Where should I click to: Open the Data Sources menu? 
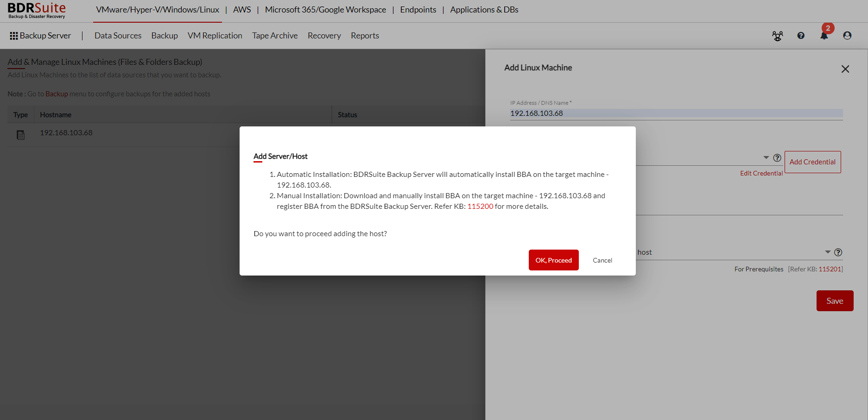pyautogui.click(x=118, y=36)
